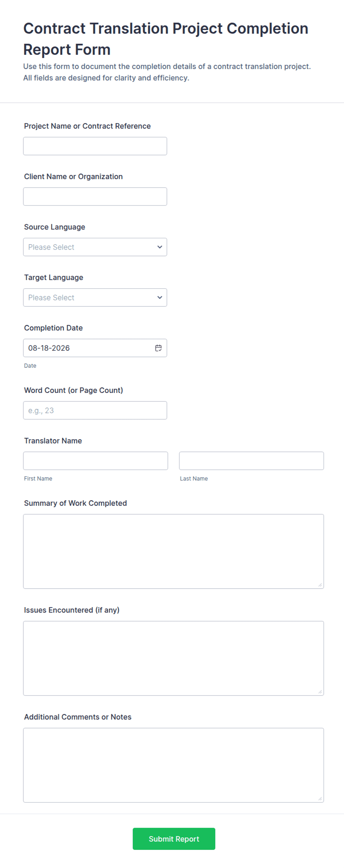Open the calendar picker icon
Screen dimensions: 344x868
158,348
